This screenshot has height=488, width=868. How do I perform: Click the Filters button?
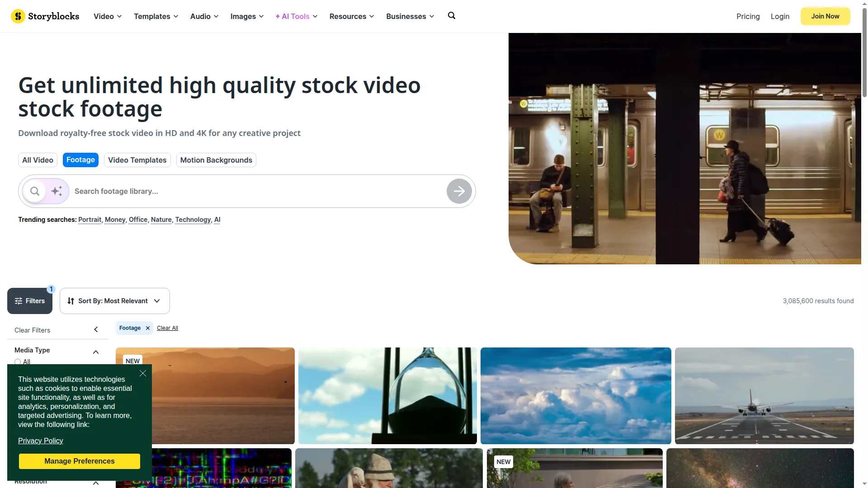30,301
